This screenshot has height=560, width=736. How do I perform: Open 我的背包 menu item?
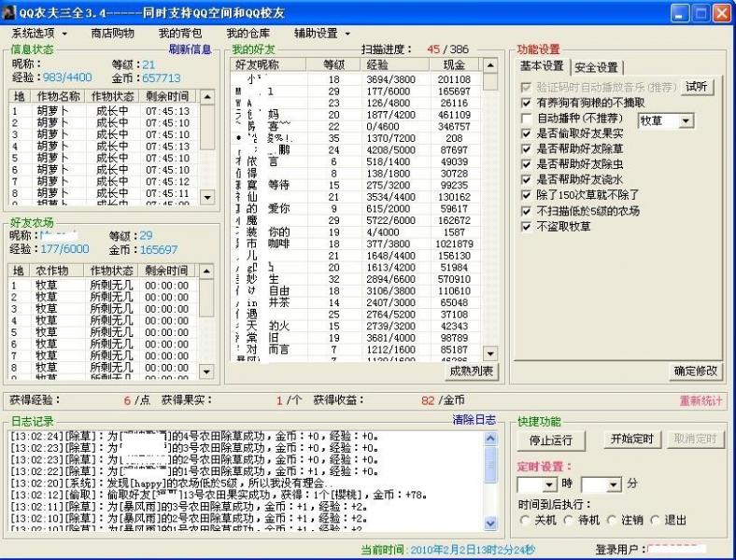pos(179,34)
